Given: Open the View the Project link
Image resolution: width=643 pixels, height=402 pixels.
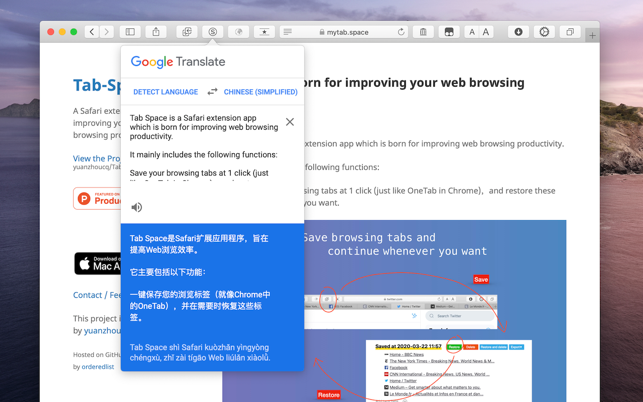Looking at the screenshot, I should [x=97, y=158].
